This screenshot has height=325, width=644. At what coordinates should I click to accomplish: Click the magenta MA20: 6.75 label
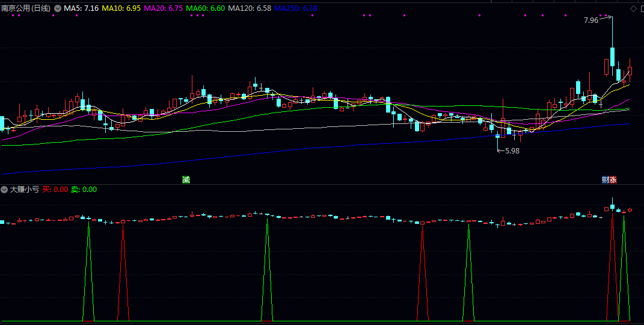click(x=163, y=9)
